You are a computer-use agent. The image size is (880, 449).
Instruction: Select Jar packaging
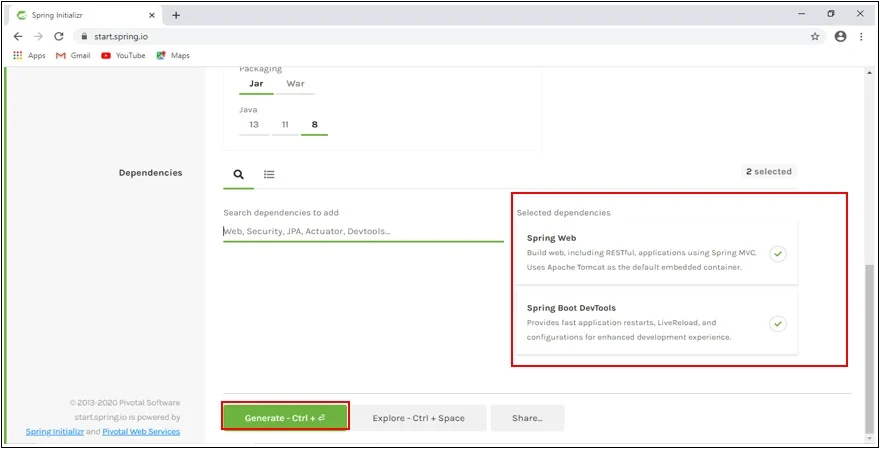click(x=256, y=84)
